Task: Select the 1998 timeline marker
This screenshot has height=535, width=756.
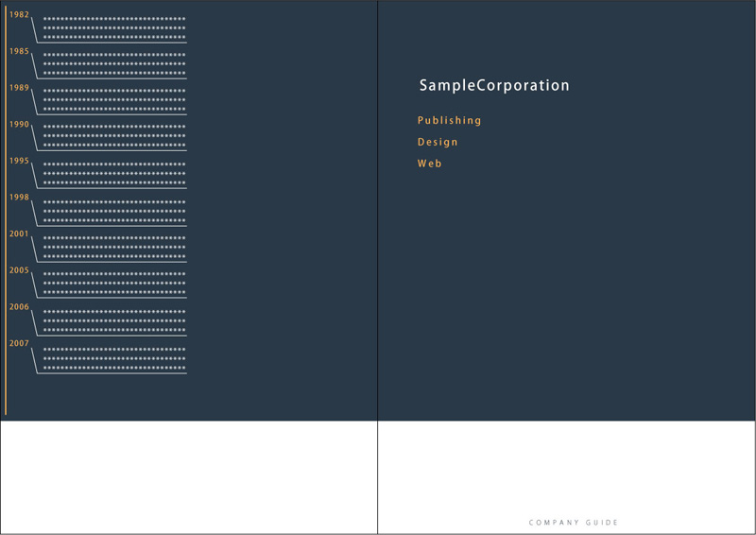Action: [19, 198]
